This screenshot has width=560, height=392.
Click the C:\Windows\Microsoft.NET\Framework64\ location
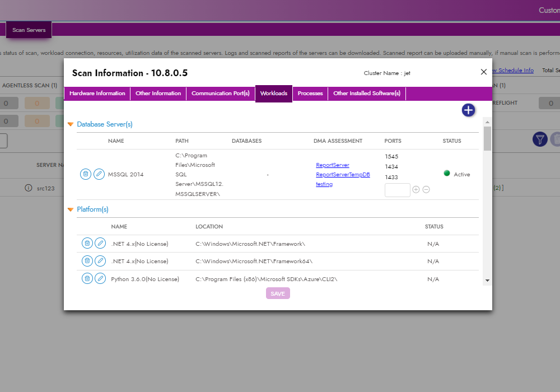[254, 262]
